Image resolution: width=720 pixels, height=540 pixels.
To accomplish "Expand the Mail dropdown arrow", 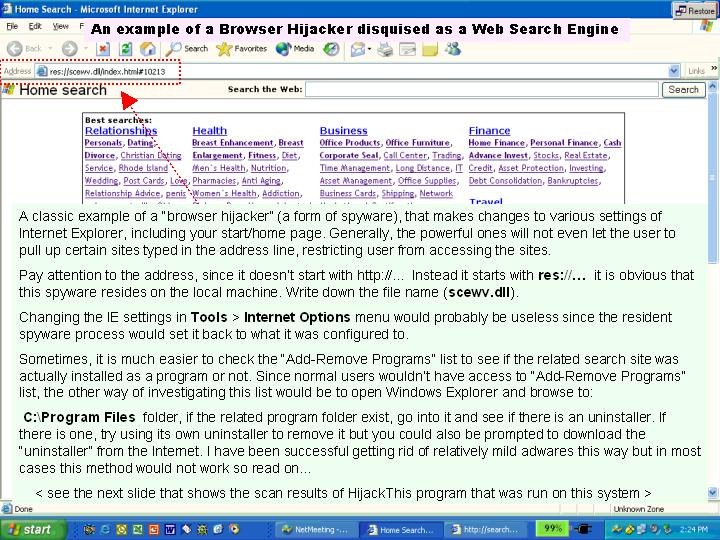I will click(x=369, y=49).
